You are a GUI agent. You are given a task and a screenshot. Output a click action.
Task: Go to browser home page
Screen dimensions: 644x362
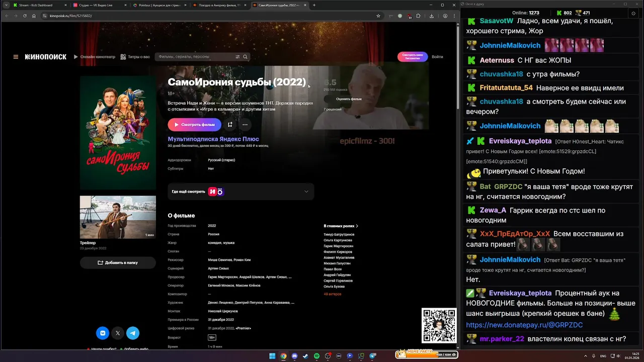click(x=34, y=16)
